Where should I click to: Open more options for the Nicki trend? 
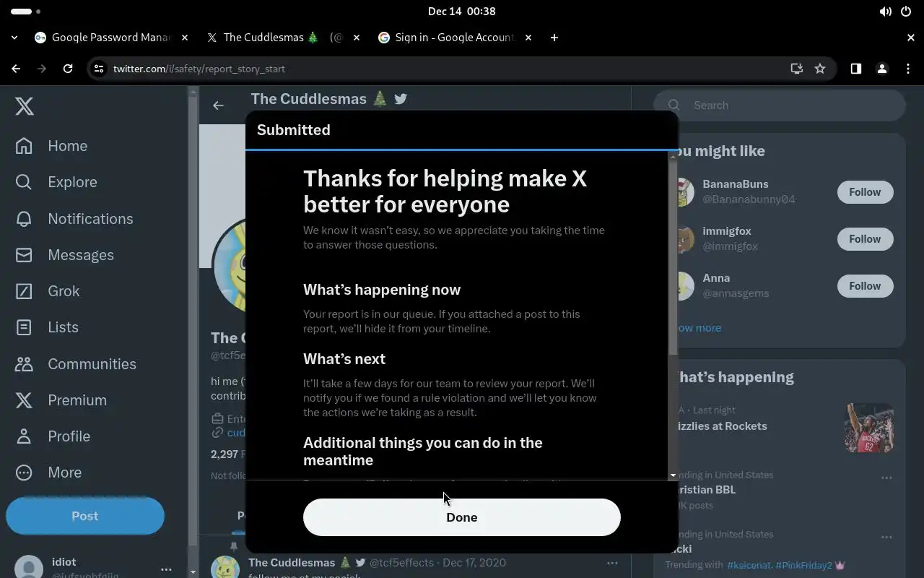click(886, 538)
